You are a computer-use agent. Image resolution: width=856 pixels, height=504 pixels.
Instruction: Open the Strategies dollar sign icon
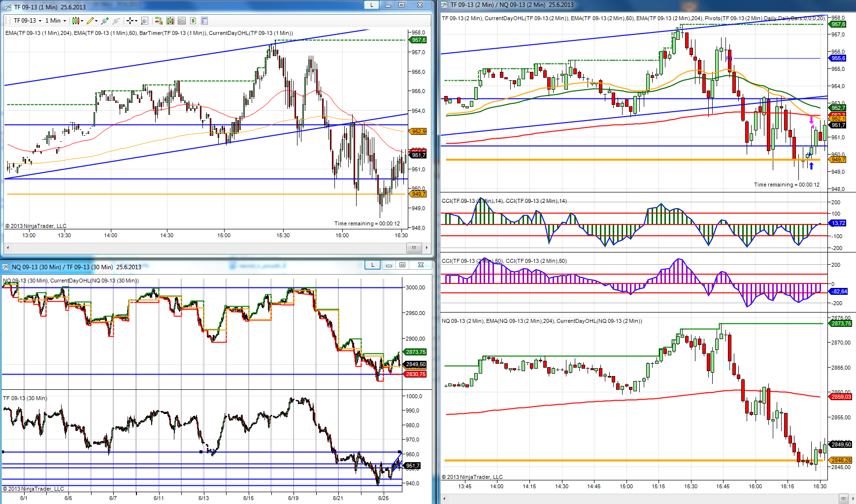coord(193,21)
